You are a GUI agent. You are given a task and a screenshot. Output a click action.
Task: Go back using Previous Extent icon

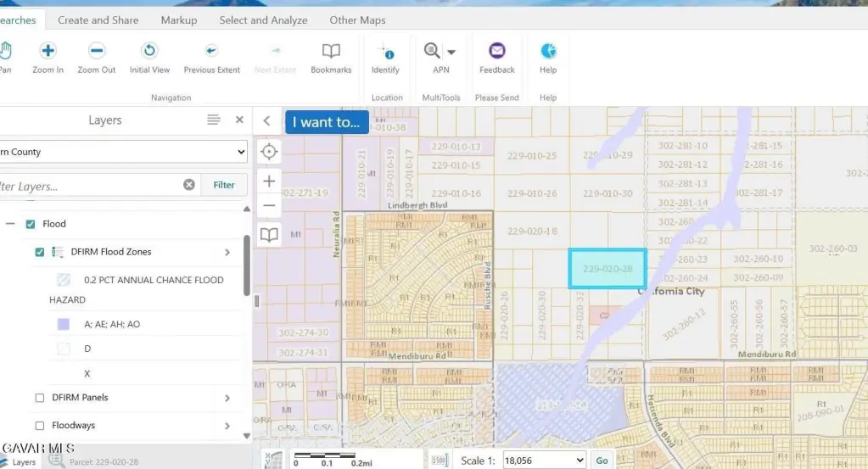(x=211, y=51)
